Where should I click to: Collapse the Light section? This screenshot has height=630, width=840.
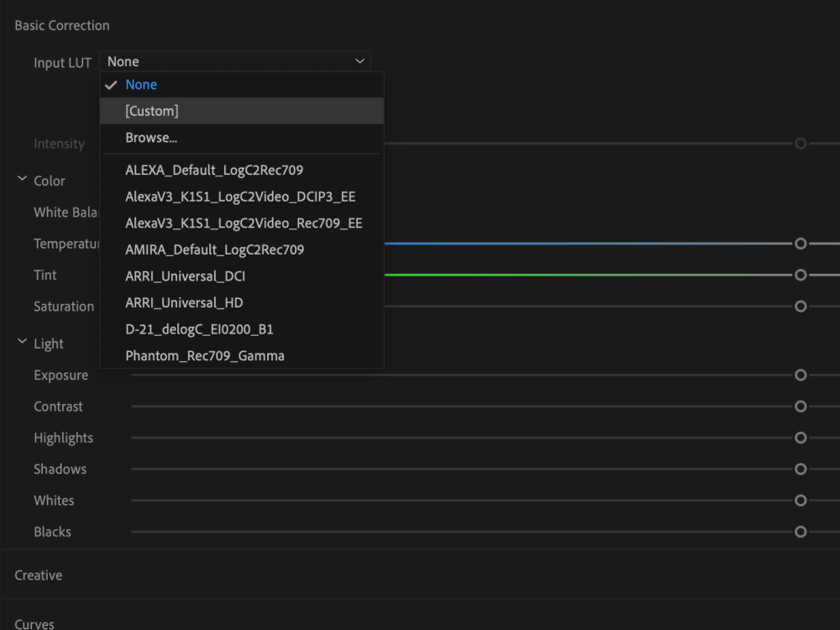pyautogui.click(x=21, y=343)
